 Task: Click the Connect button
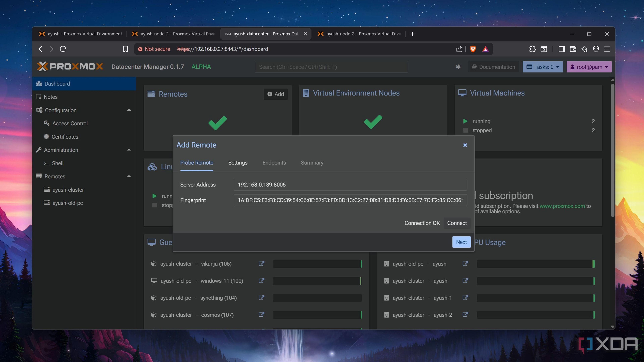(457, 223)
